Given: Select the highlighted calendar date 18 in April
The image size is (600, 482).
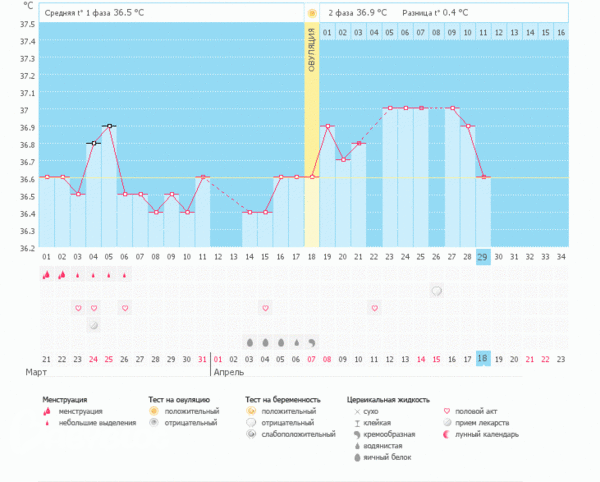Looking at the screenshot, I should point(483,358).
